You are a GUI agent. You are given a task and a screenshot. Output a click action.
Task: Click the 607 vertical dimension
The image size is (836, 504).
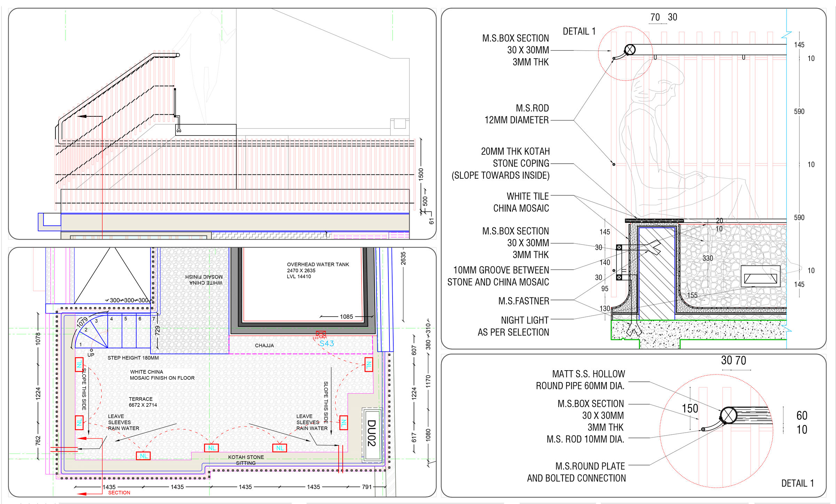(x=414, y=350)
